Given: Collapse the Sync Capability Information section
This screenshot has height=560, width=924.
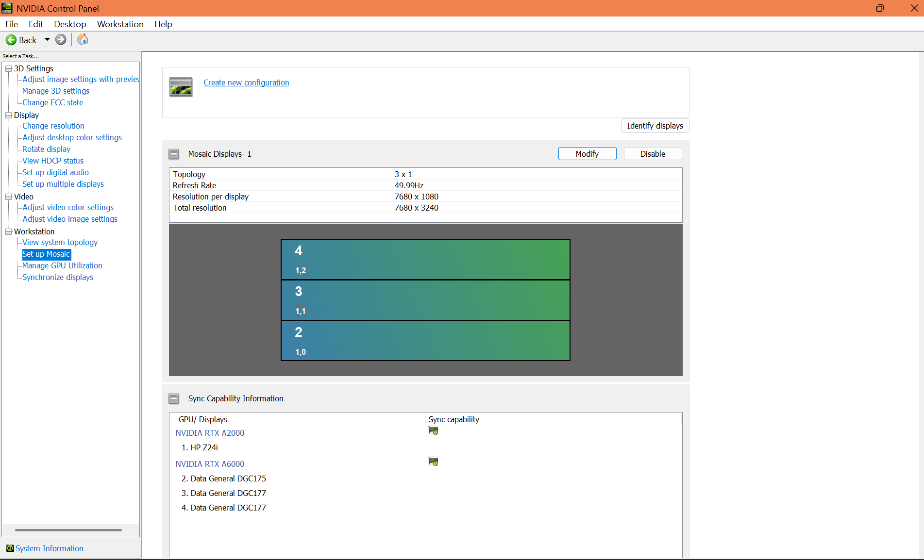Looking at the screenshot, I should tap(174, 398).
